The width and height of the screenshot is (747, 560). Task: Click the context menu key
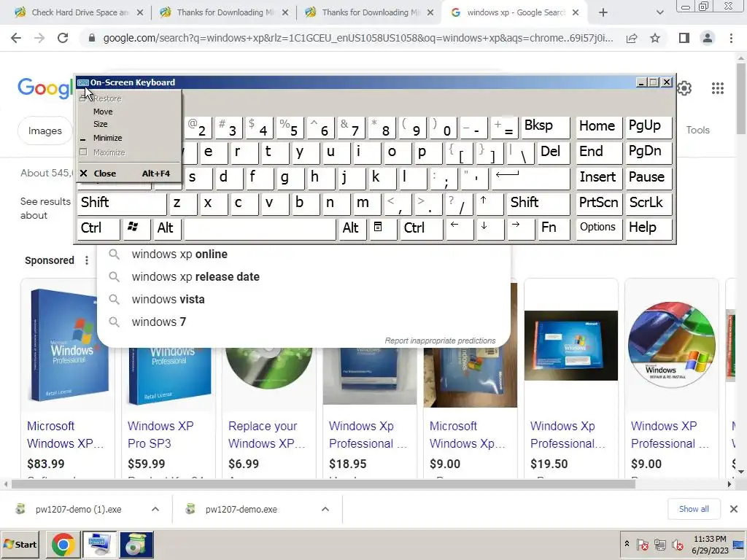tap(383, 228)
